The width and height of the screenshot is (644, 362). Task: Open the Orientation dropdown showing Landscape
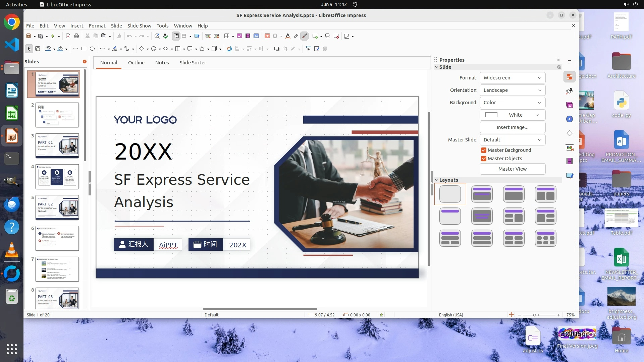click(512, 90)
